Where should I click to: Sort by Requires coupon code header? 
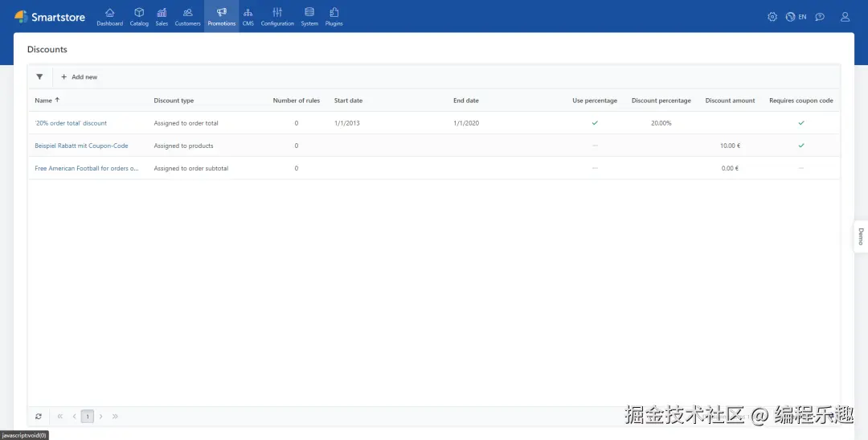pyautogui.click(x=801, y=101)
